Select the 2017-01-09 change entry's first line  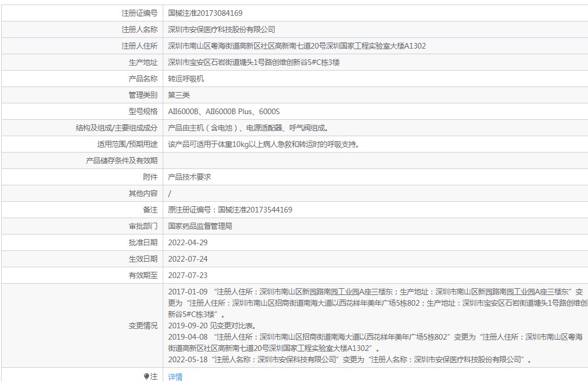click(376, 292)
